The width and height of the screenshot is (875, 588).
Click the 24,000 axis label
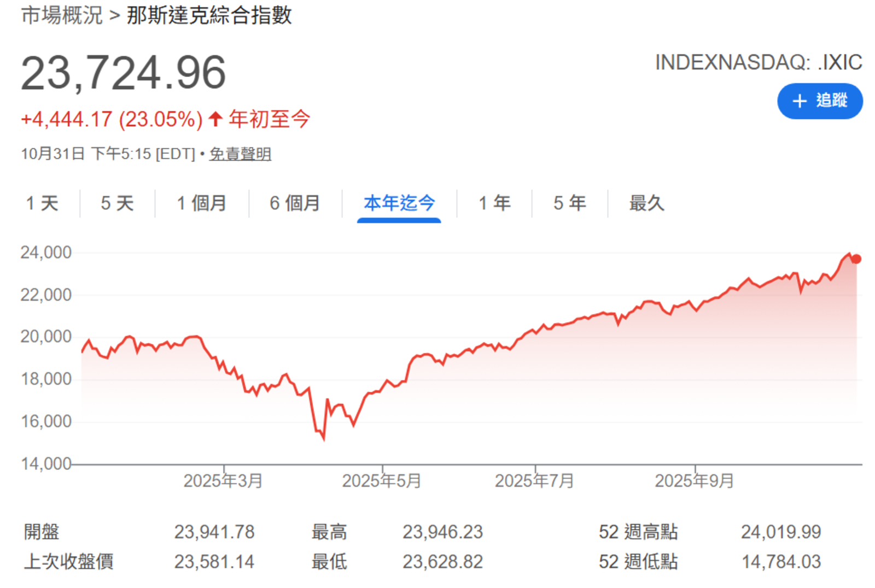click(x=46, y=252)
